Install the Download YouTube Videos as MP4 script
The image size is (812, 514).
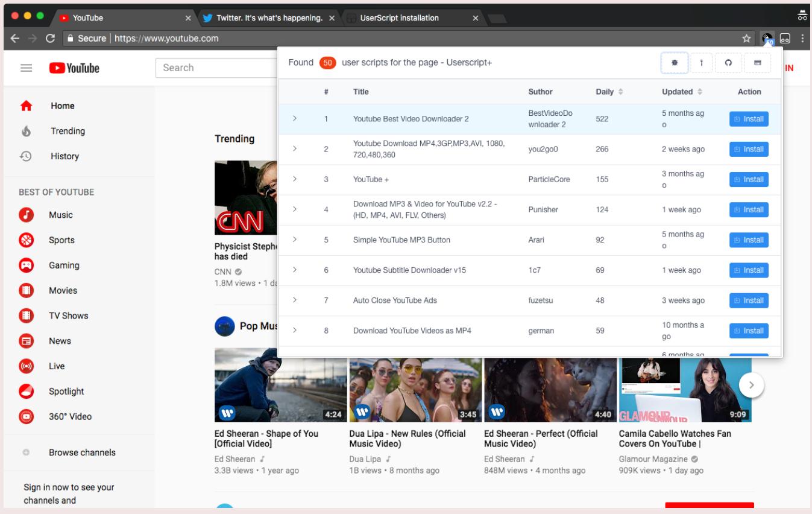(x=749, y=331)
